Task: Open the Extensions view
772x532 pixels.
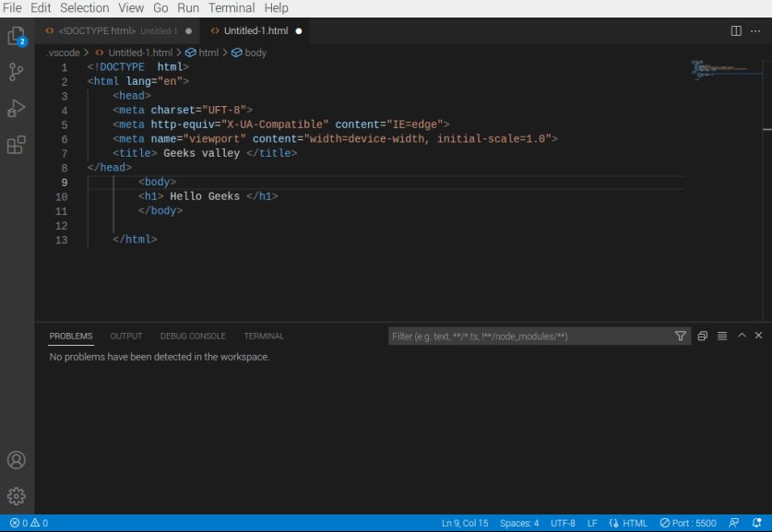Action: pos(17,145)
